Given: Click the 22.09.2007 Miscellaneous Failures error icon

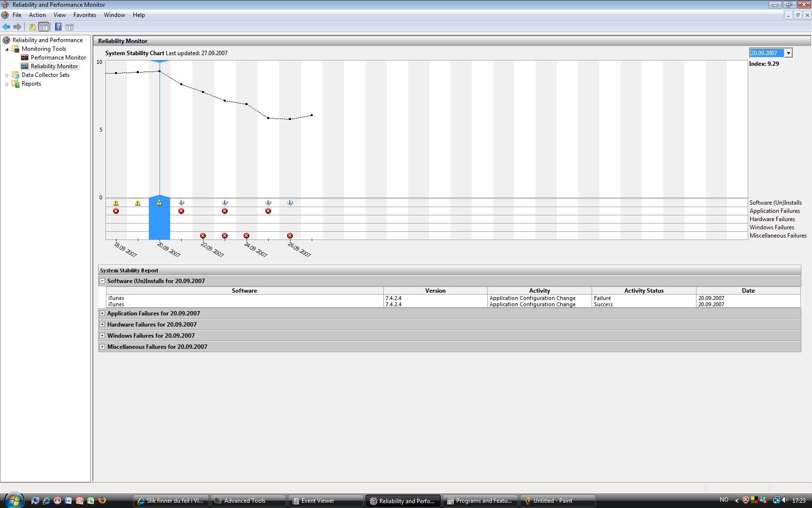Looking at the screenshot, I should click(x=203, y=236).
